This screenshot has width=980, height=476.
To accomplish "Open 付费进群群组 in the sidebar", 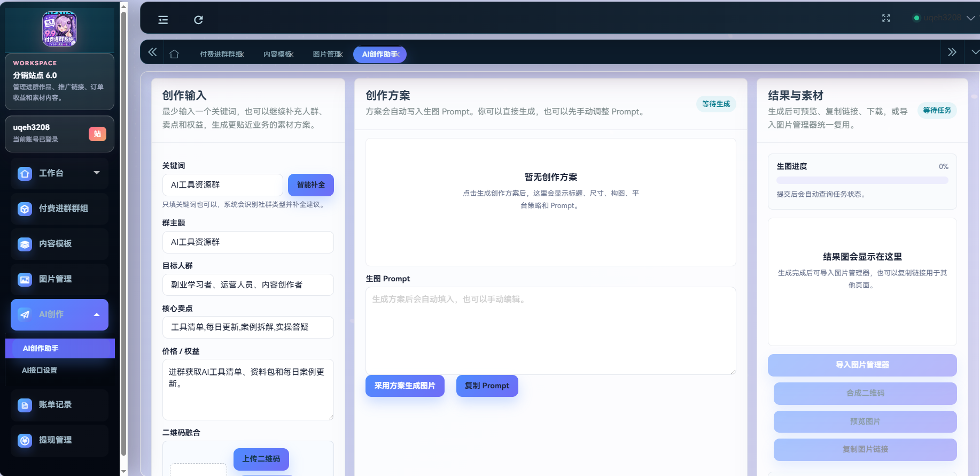I will click(x=59, y=209).
